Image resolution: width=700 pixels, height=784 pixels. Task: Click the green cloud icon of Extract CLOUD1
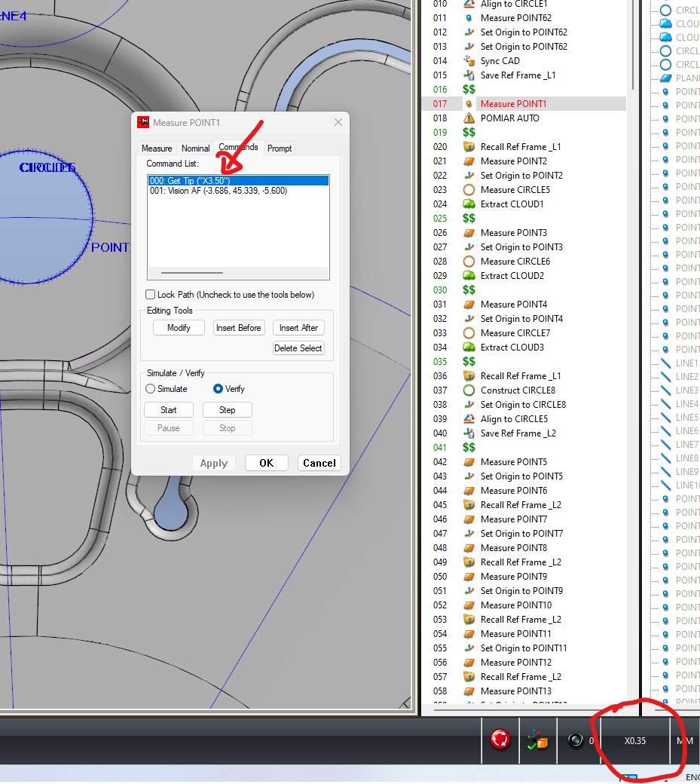coord(469,204)
